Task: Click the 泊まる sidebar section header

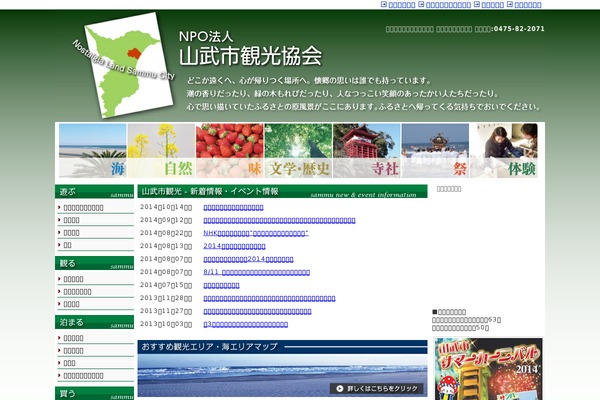Action: pos(95,322)
